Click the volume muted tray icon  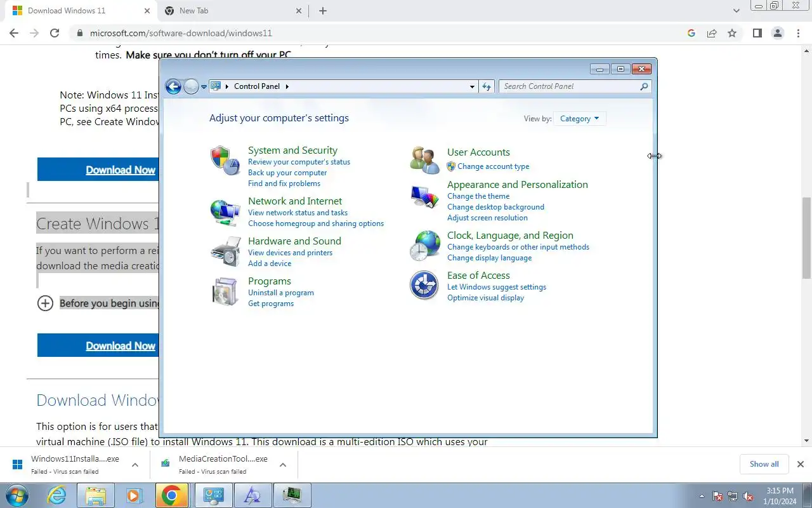point(749,497)
